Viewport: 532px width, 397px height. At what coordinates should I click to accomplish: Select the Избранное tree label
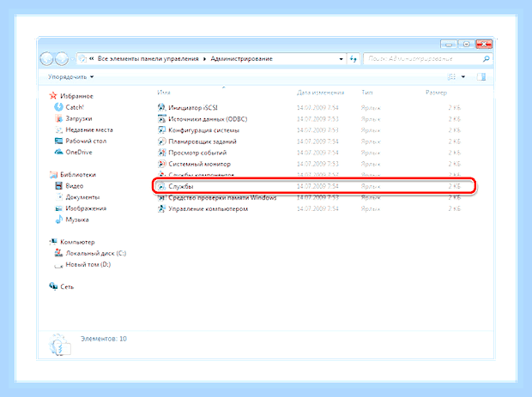pos(76,96)
